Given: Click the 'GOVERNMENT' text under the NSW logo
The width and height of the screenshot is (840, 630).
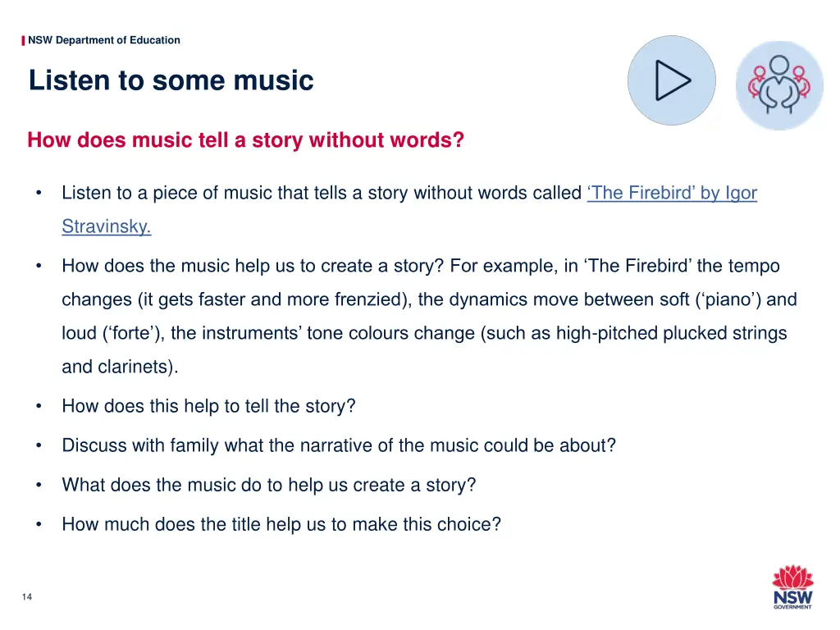Looking at the screenshot, I should point(792,607).
